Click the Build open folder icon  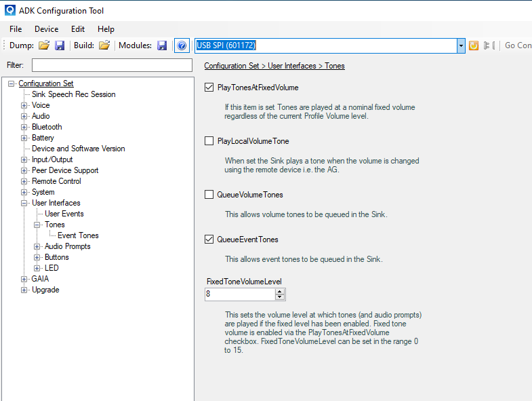click(104, 45)
